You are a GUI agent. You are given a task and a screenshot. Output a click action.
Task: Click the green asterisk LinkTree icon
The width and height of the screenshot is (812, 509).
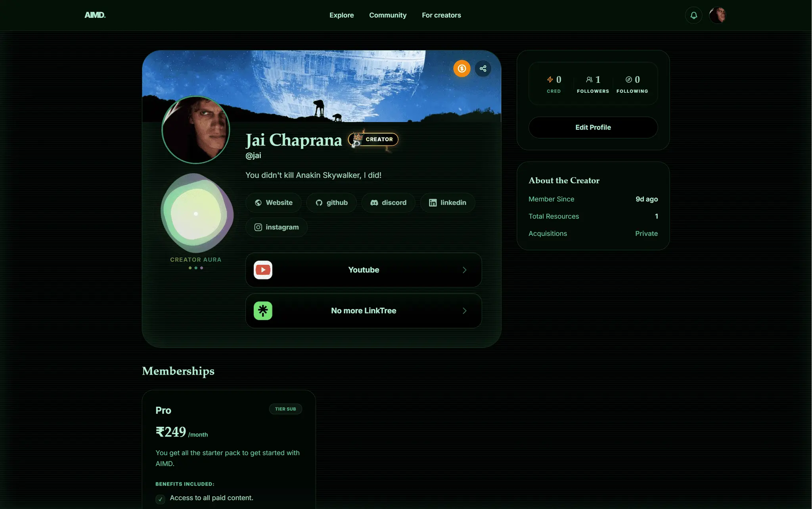click(263, 311)
